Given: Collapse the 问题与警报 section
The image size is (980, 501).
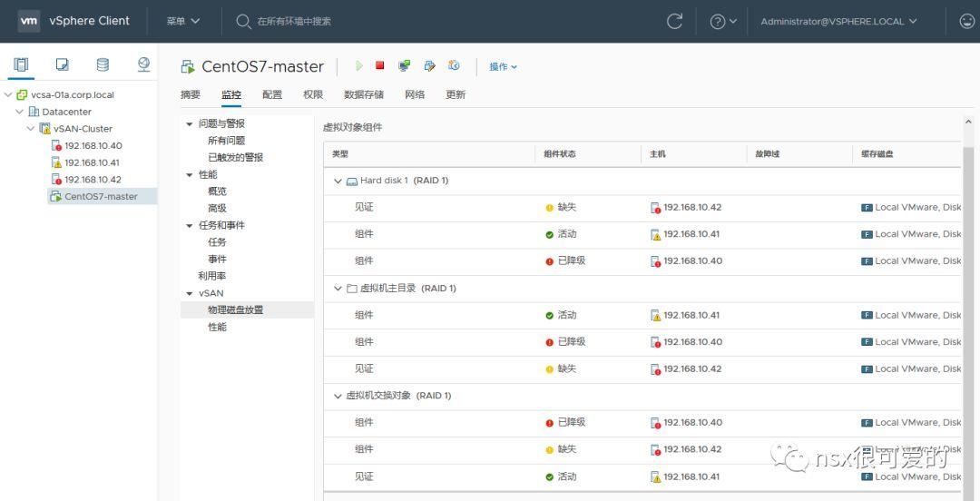Looking at the screenshot, I should tap(190, 123).
